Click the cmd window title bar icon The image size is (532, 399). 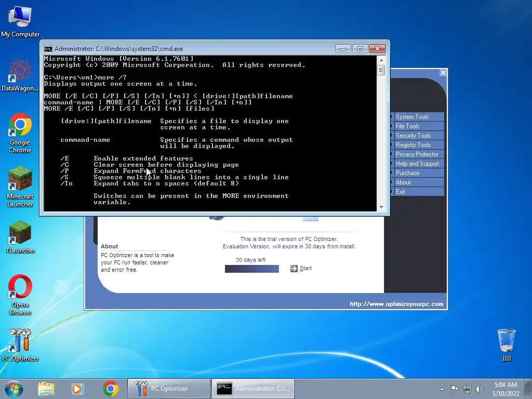click(48, 49)
